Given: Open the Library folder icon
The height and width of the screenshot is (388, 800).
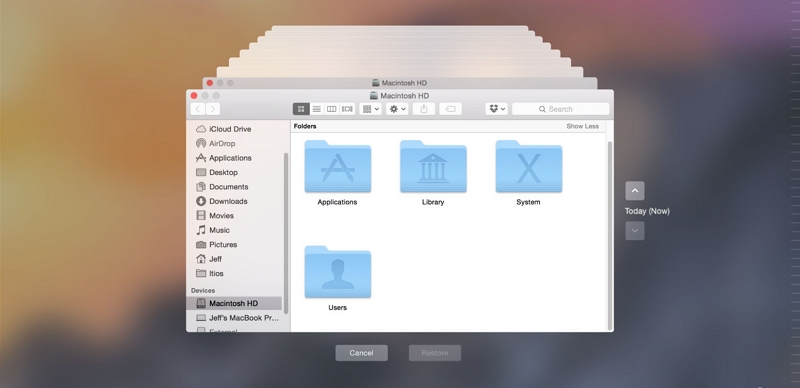Looking at the screenshot, I should (x=433, y=166).
